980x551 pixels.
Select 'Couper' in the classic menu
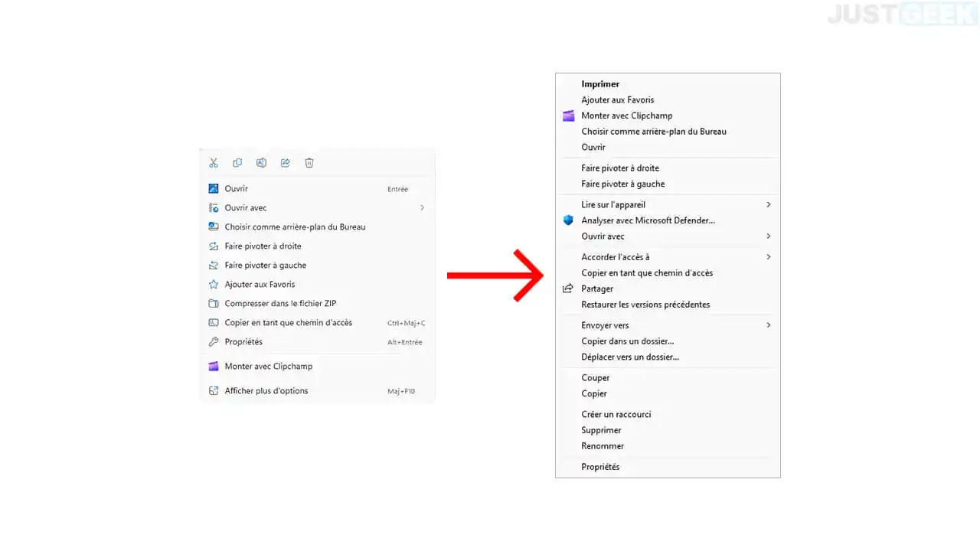596,377
